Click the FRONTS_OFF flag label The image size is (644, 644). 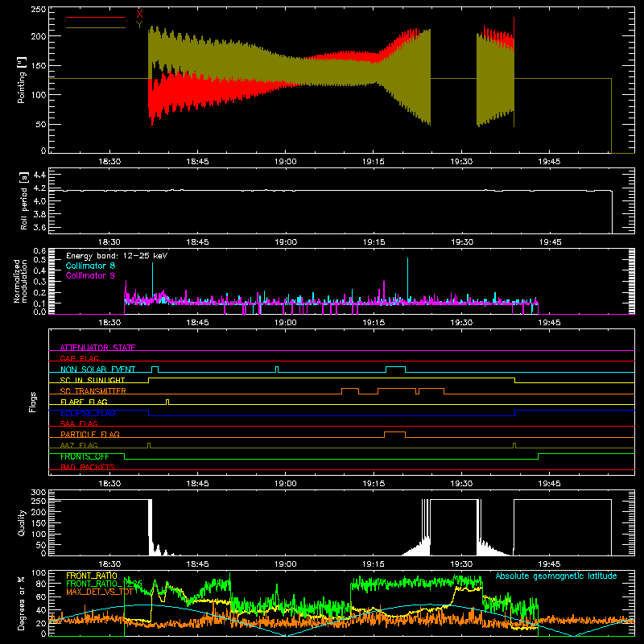85,456
